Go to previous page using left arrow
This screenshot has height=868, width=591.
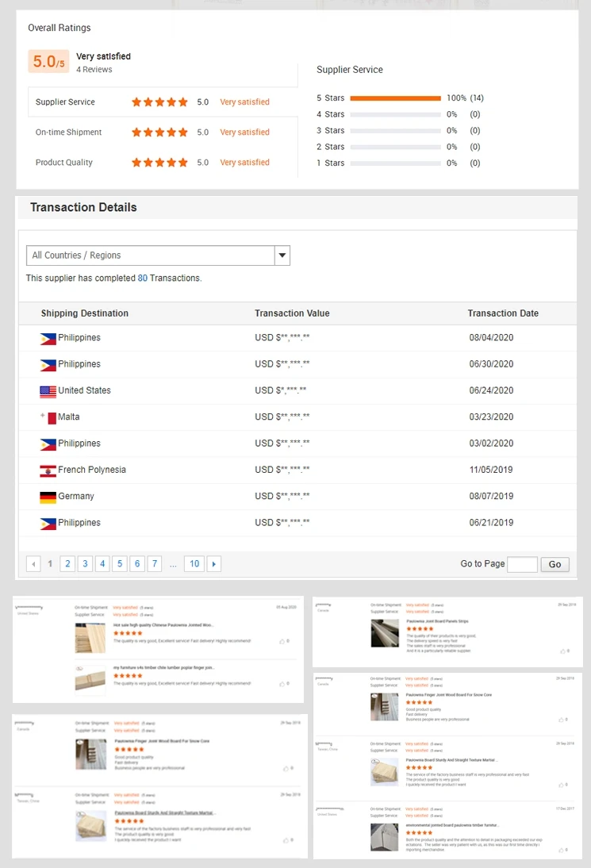click(33, 564)
